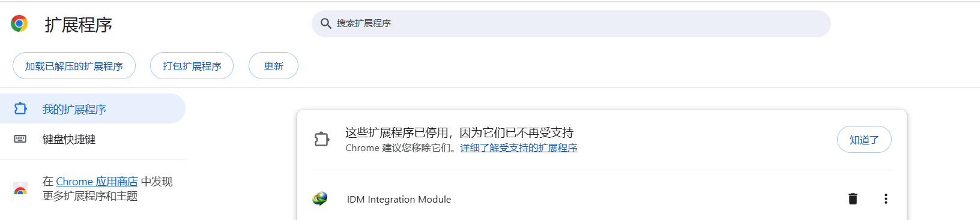Click puzzle icon beside 我的扩展程序
This screenshot has height=220, width=980.
click(20, 109)
